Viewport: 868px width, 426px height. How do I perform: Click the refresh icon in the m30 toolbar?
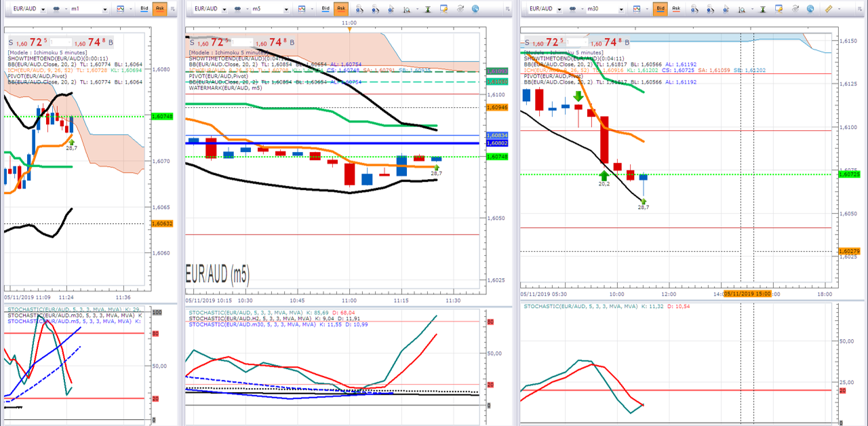point(795,9)
